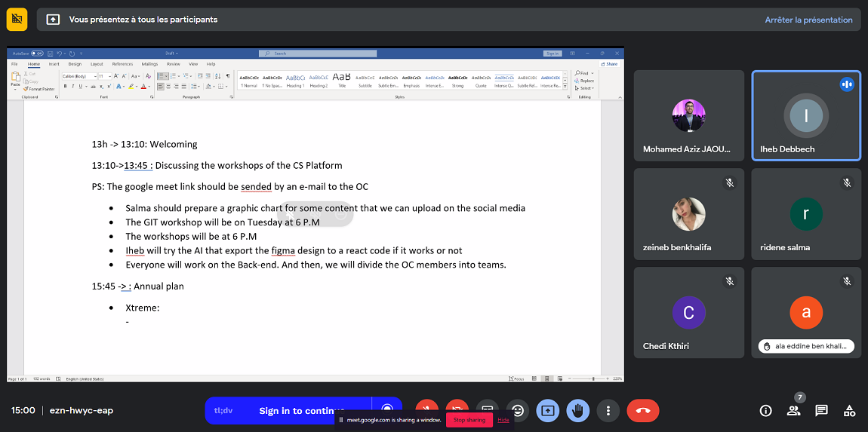
Task: Toggle Show/Hide paragraph marks
Action: click(x=227, y=76)
